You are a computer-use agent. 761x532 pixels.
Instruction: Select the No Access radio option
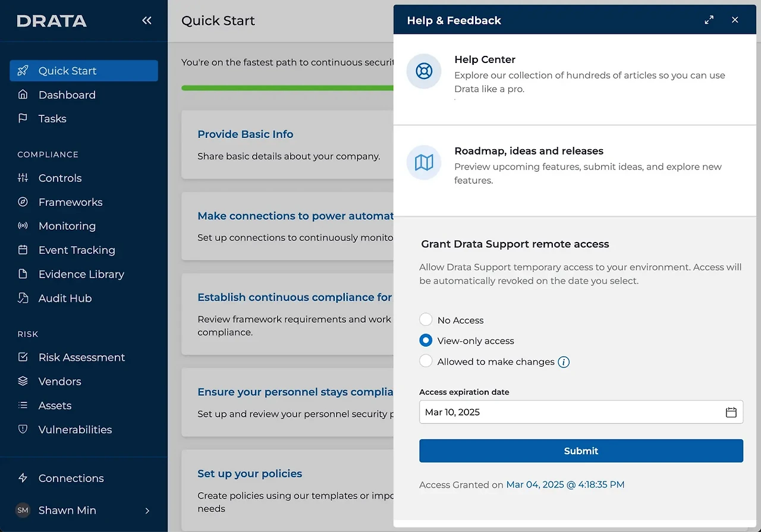coord(426,320)
